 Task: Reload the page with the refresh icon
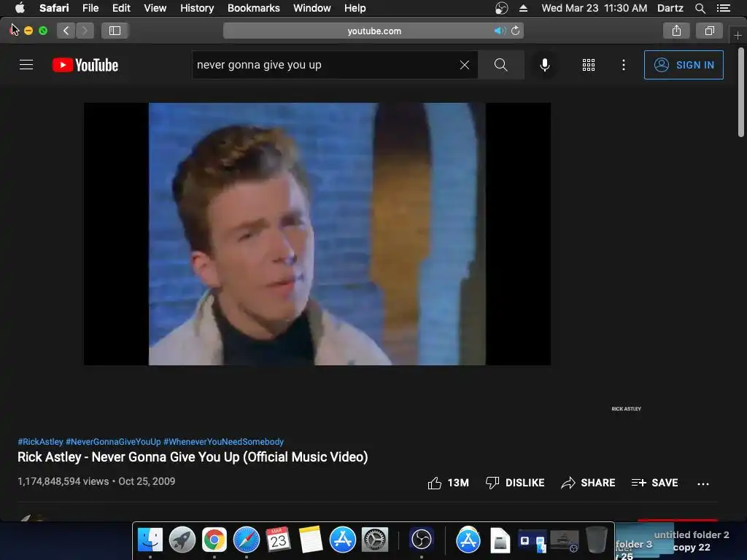516,31
